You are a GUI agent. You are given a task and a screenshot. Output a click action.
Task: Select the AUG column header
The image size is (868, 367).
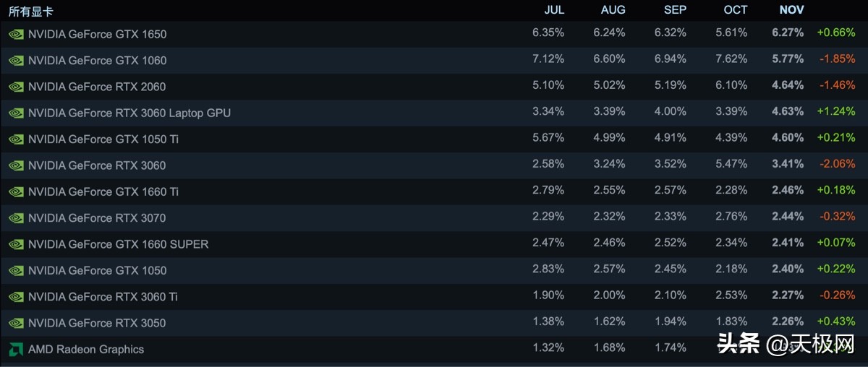point(613,10)
